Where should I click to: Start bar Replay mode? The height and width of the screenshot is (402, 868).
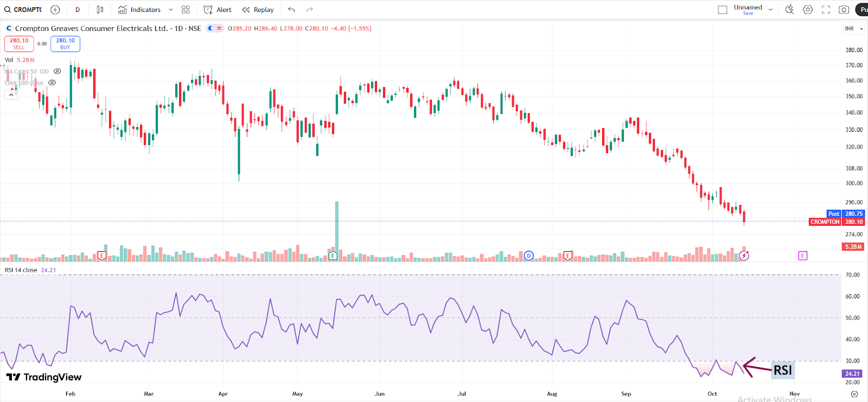[x=258, y=10]
